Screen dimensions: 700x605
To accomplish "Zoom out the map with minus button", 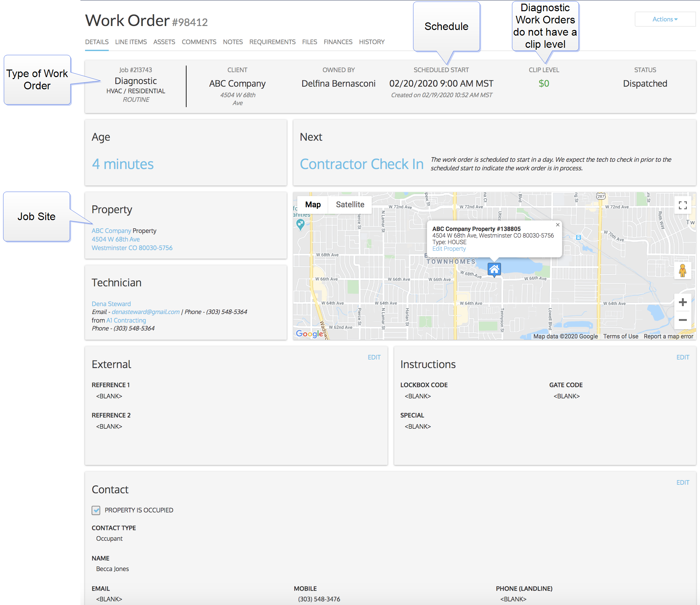I will coord(683,320).
